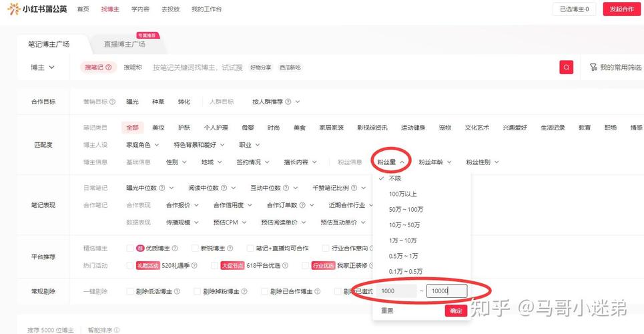Open the 预估CPM dropdown
644x334 pixels.
(230, 222)
